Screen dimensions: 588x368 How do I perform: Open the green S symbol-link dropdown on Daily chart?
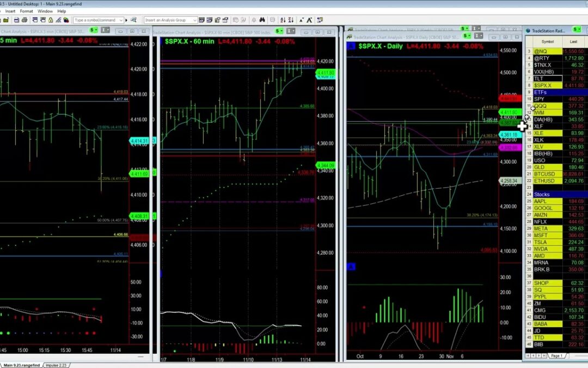coord(467,35)
